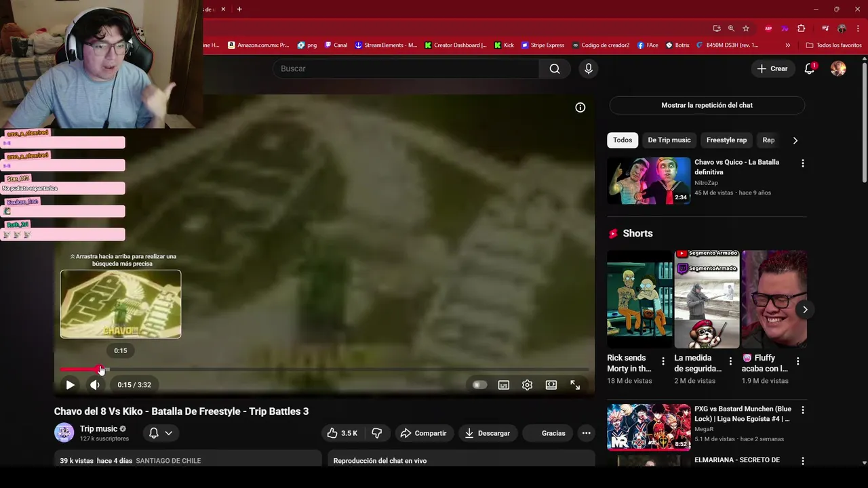
Task: Select the Rap filter chip
Action: click(x=768, y=140)
